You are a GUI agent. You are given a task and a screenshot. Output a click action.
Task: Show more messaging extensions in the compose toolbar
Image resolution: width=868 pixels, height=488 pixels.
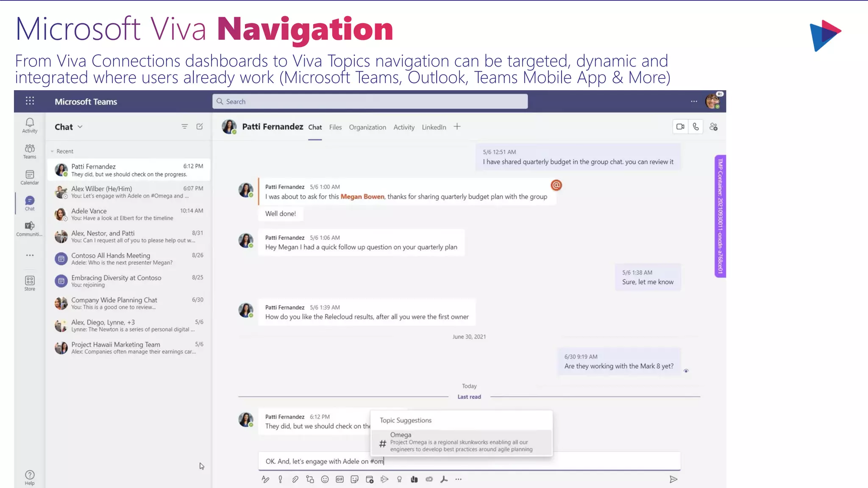click(459, 479)
